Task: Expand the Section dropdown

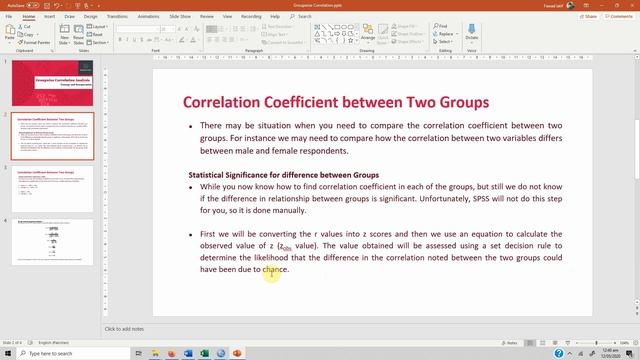Action: click(x=98, y=42)
